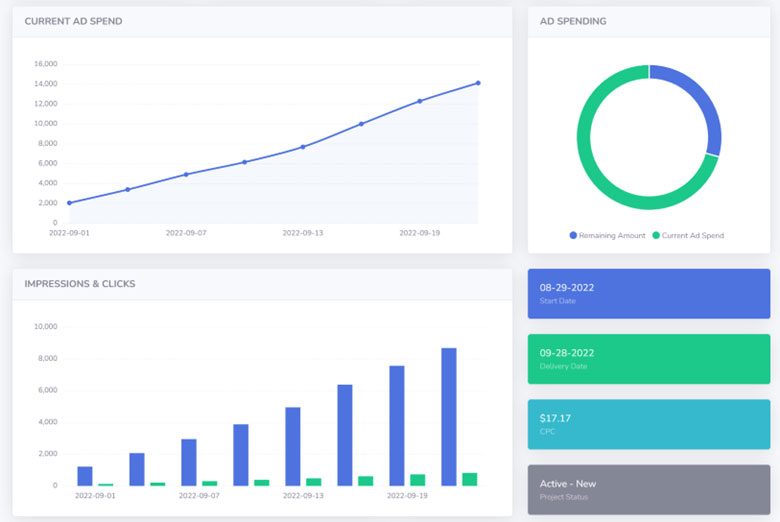The height and width of the screenshot is (522, 780).
Task: Click the green Current Ad Spend legend dot
Action: point(656,235)
